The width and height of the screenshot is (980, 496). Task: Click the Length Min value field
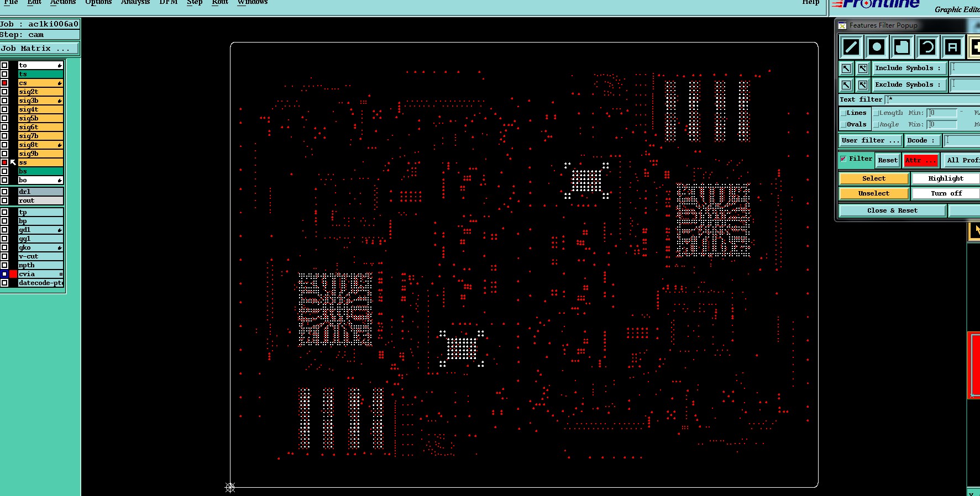(942, 113)
